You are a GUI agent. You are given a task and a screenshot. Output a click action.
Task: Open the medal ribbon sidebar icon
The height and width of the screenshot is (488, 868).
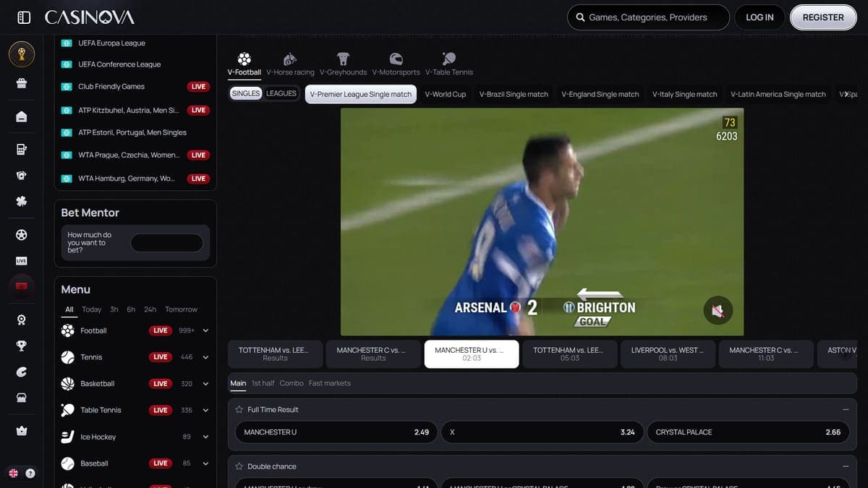22,320
